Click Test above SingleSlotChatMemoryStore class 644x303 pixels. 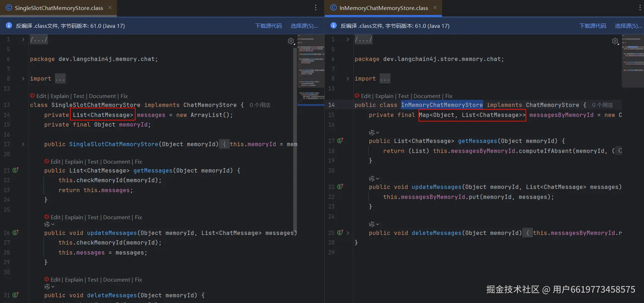[78, 96]
